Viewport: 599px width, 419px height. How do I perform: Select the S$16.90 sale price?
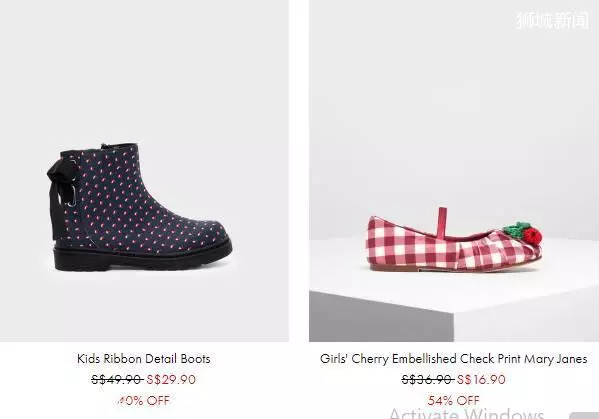click(481, 379)
